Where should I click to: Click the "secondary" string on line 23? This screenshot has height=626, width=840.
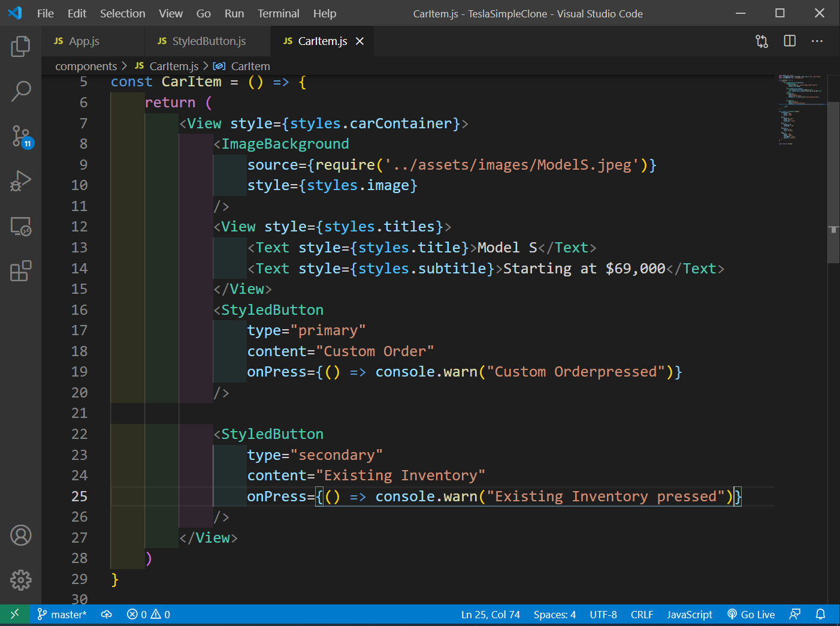(336, 455)
